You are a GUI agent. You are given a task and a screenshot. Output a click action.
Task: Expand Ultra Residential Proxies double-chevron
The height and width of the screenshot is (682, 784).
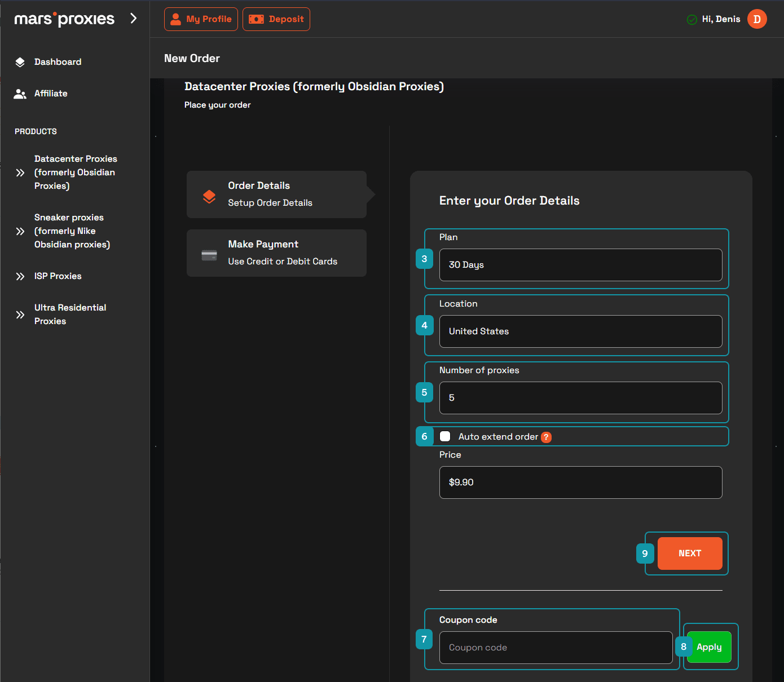point(20,315)
